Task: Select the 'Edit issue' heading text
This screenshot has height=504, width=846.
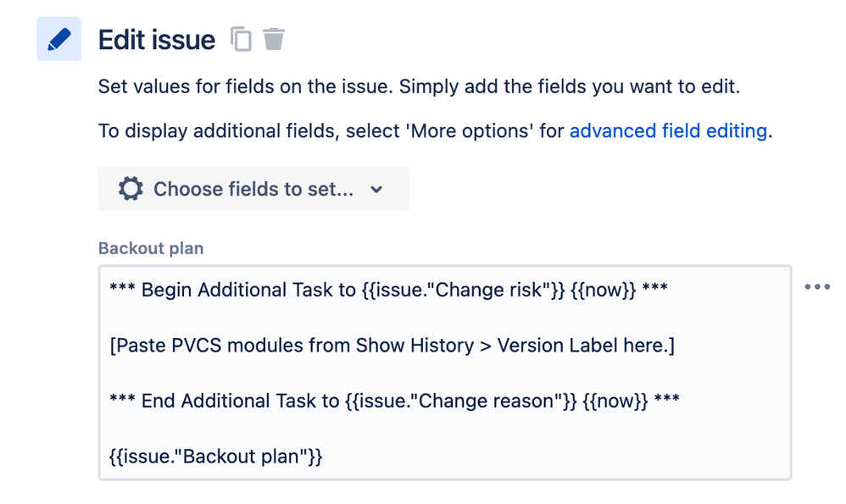Action: (157, 40)
